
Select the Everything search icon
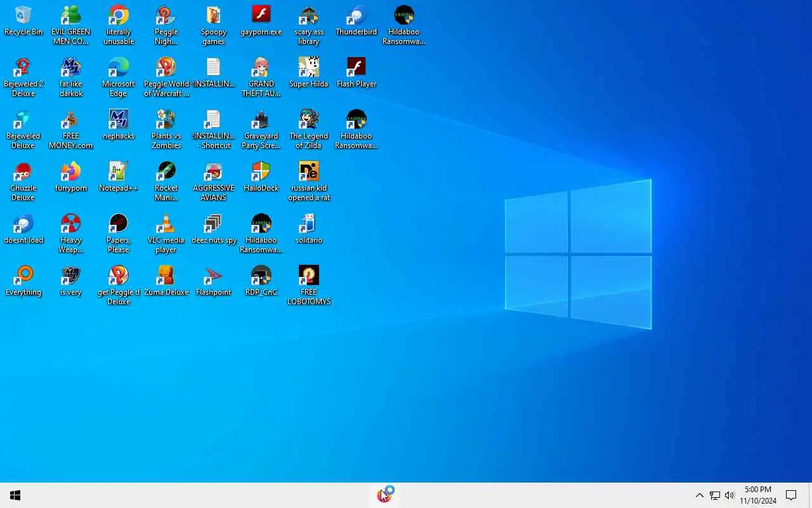point(23,281)
